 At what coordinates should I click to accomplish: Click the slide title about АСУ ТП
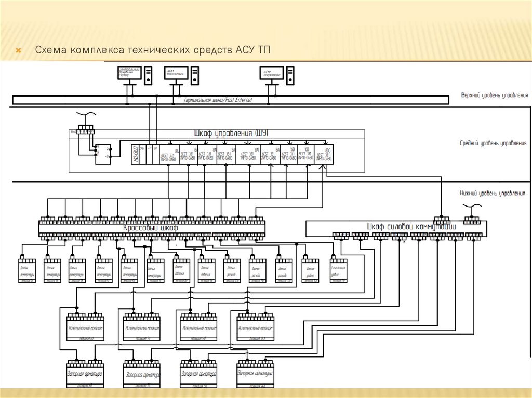[x=153, y=50]
